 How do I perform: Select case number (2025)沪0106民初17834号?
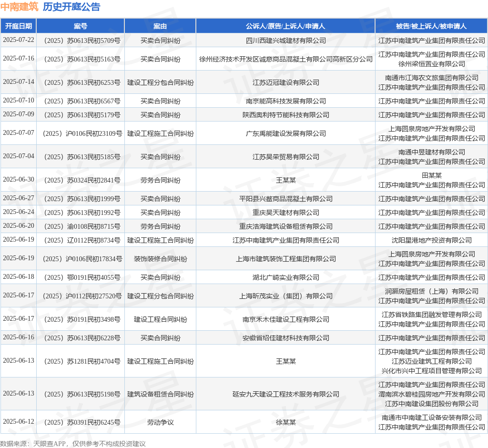[x=82, y=259]
